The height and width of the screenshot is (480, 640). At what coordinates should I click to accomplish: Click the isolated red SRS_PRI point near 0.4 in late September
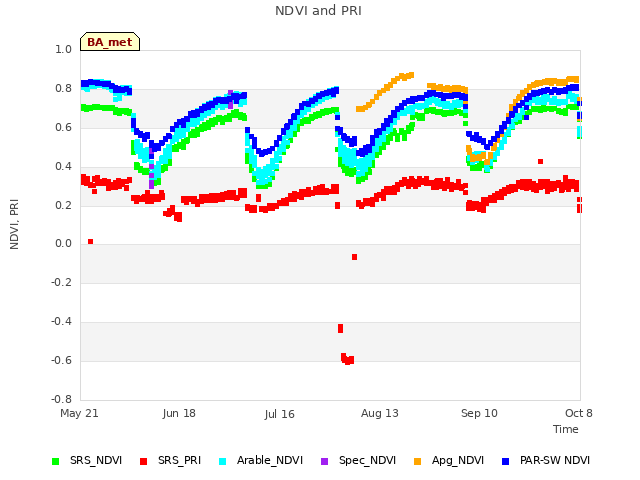point(540,162)
